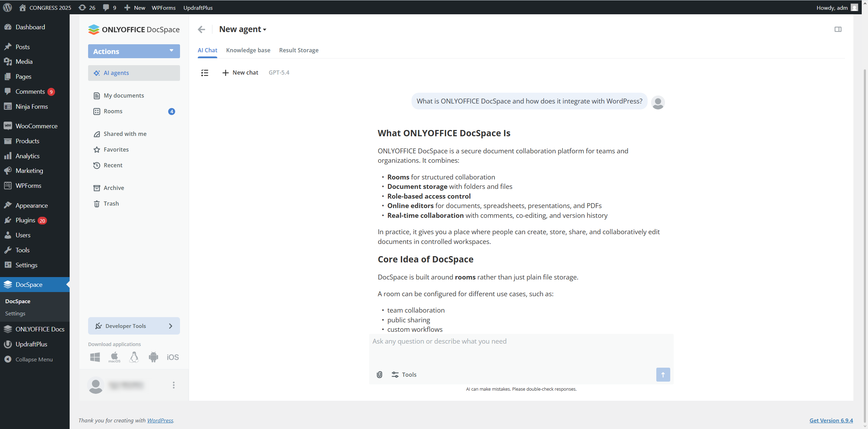This screenshot has height=429, width=868.
Task: Open the Tools settings in chat input
Action: [x=404, y=374]
